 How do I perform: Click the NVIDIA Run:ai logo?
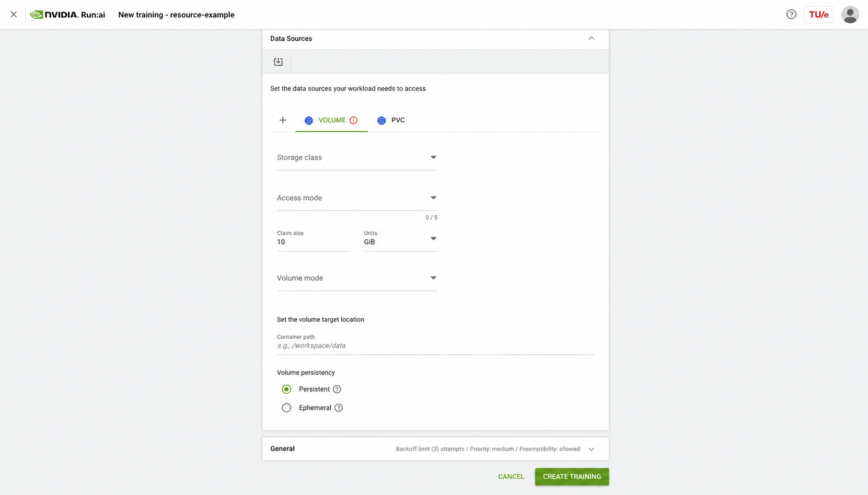click(x=67, y=15)
